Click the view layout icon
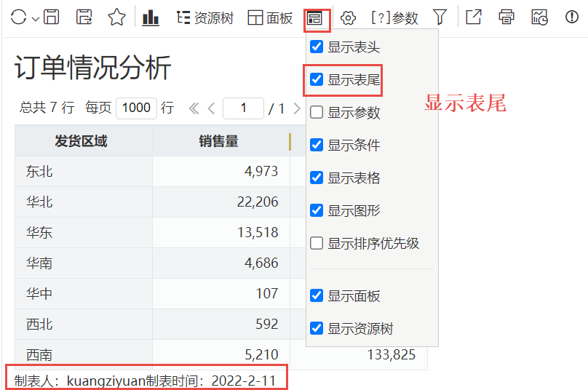588x390 pixels. click(314, 18)
